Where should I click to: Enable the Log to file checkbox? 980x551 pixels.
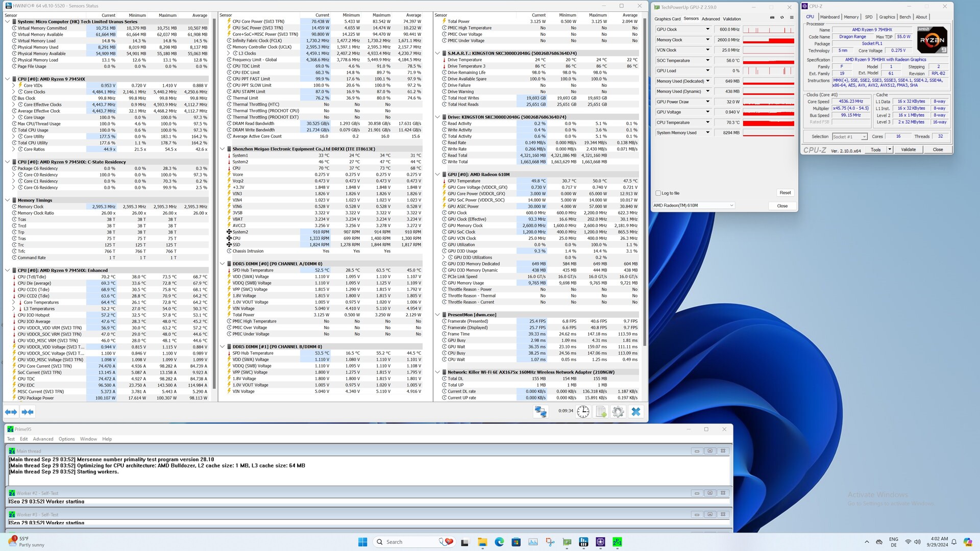658,193
